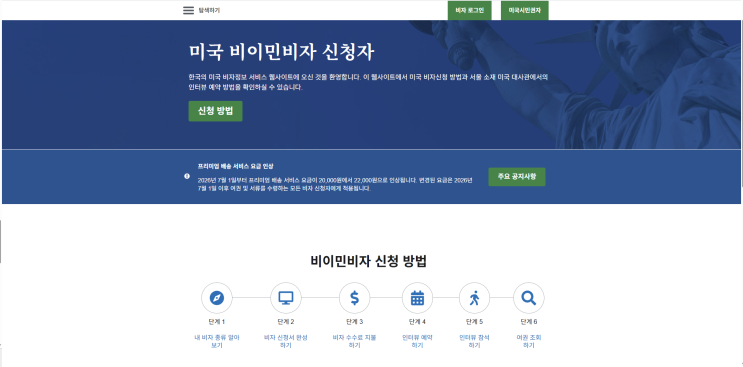Screen dimensions: 743x367
Task: Click the magnifying glass icon for step 6
Action: (528, 298)
